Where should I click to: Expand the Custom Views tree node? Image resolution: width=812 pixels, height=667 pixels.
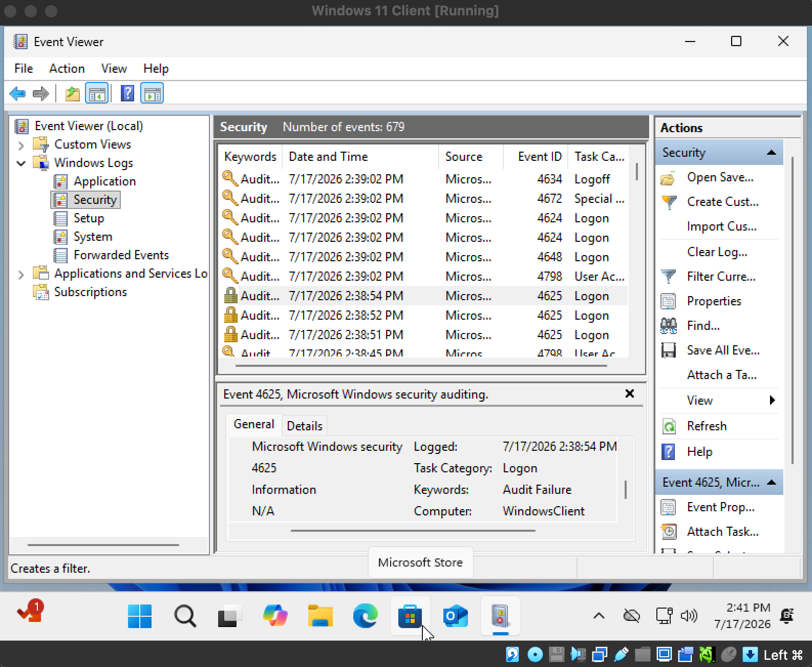tap(21, 145)
